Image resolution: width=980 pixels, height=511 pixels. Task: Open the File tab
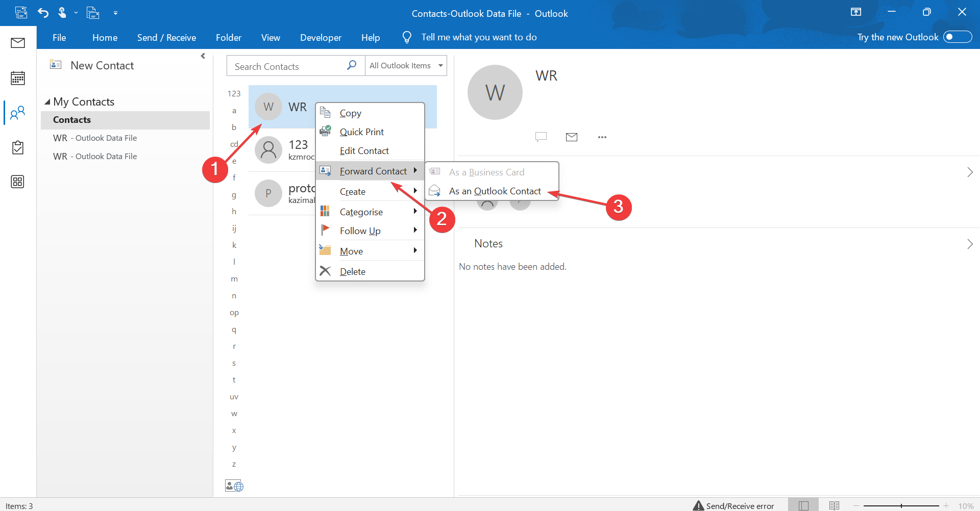point(59,37)
